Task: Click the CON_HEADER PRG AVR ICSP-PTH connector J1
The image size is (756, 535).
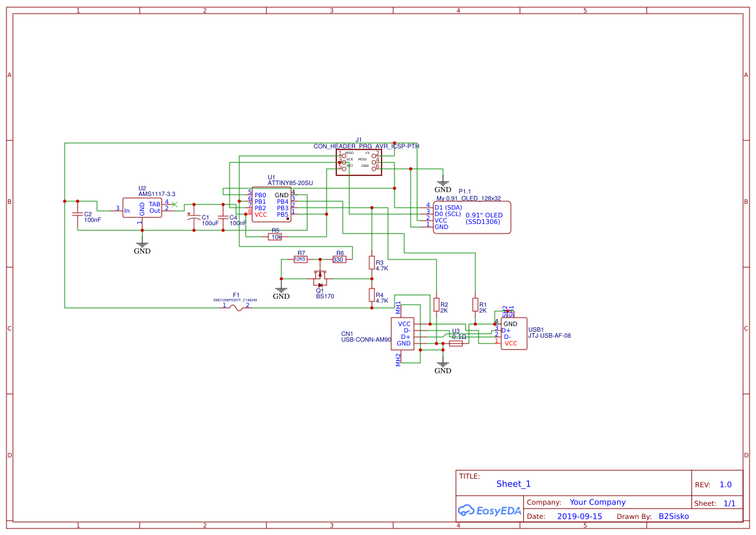Action: coord(358,161)
